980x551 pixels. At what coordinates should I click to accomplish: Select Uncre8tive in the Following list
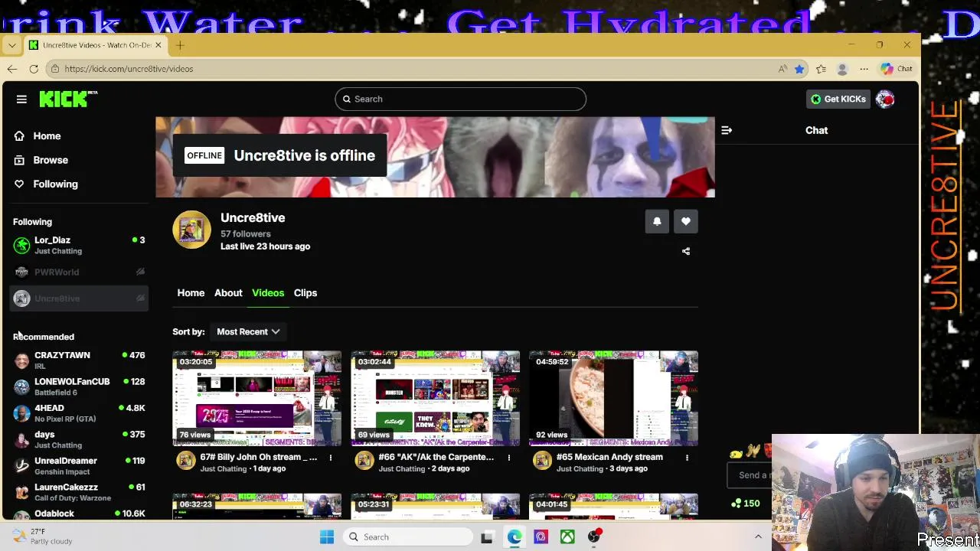click(x=79, y=298)
